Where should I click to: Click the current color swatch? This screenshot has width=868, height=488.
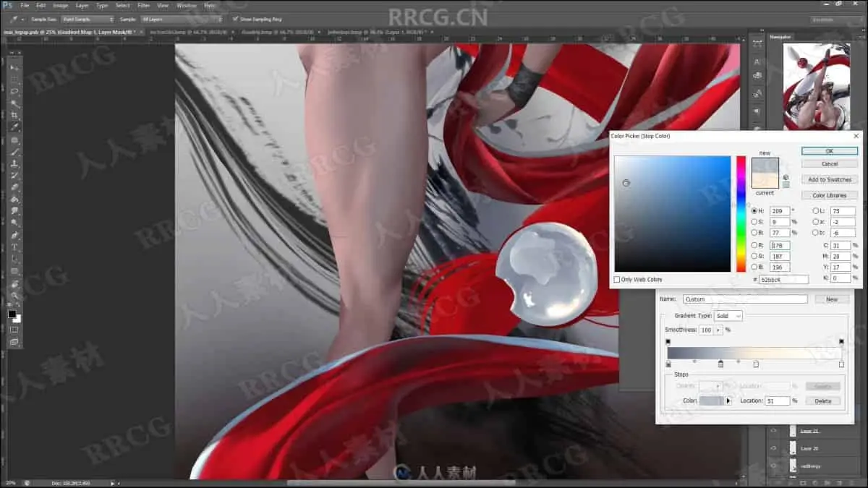[765, 181]
